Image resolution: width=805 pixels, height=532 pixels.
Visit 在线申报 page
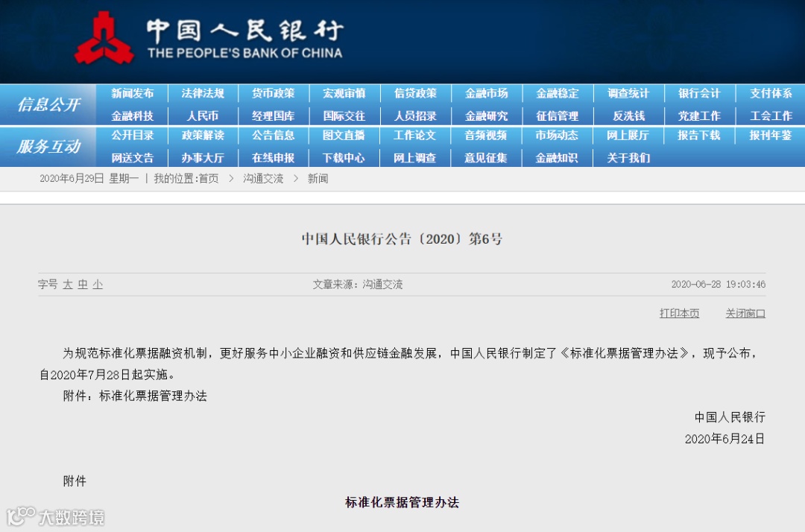point(274,158)
